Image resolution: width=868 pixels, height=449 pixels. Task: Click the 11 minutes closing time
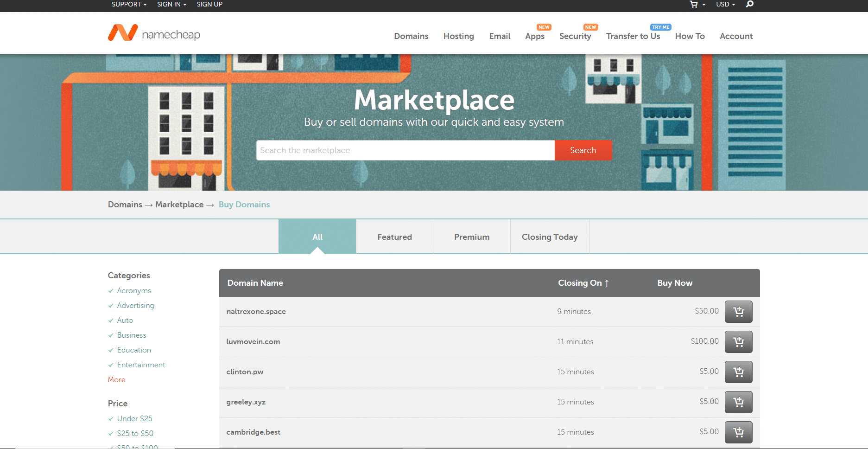[575, 342]
